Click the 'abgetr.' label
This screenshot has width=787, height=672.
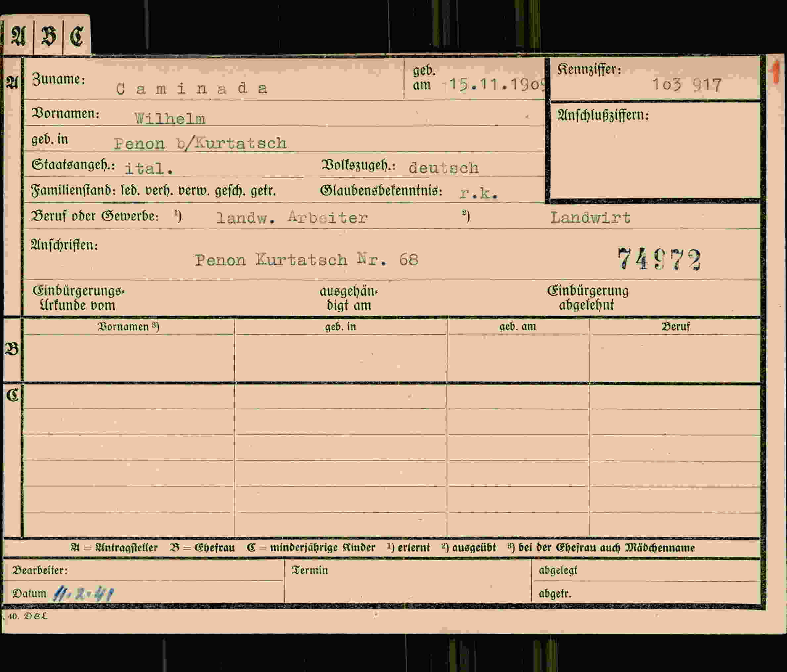(555, 593)
